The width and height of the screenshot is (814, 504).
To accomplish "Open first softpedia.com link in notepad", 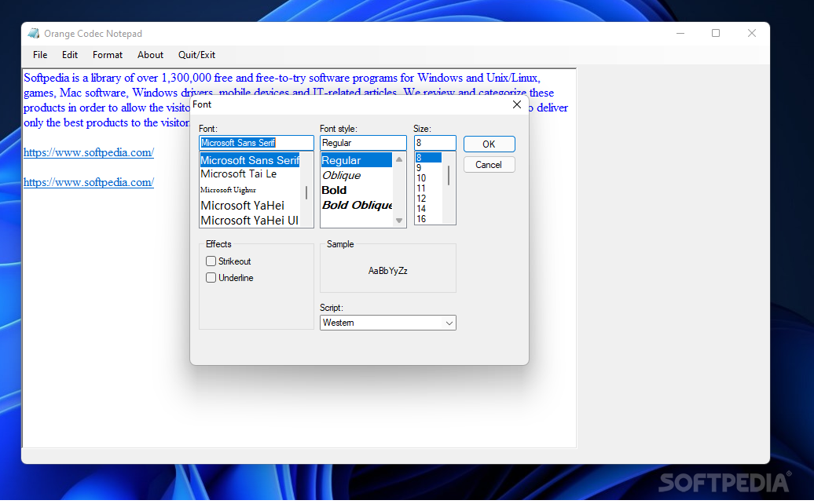I will (x=89, y=152).
